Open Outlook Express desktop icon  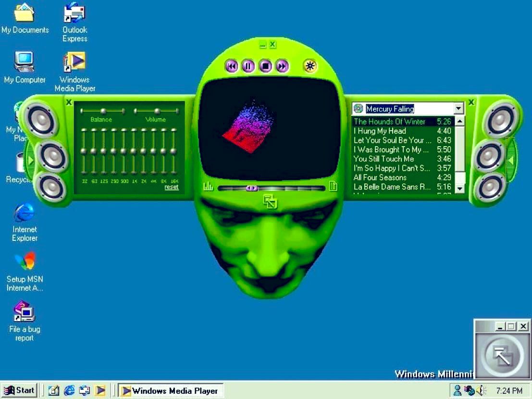(75, 23)
